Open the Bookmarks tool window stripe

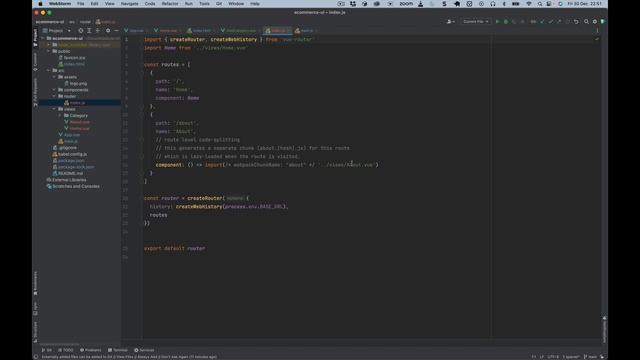click(x=35, y=283)
